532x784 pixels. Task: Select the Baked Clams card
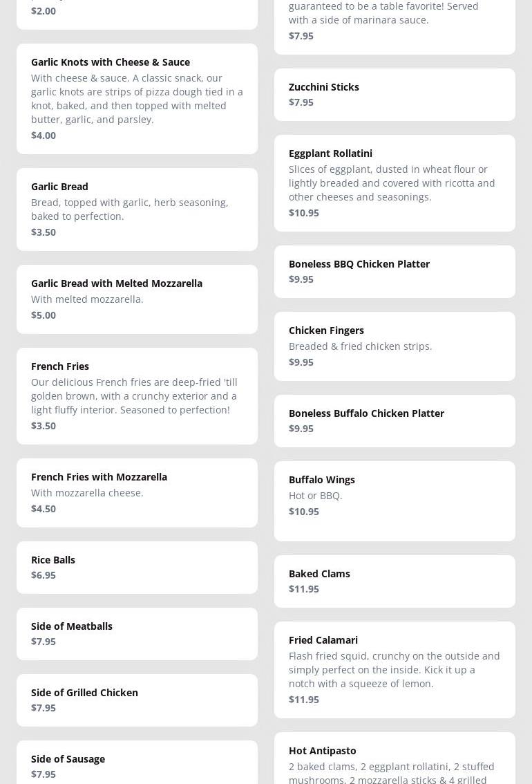395,581
